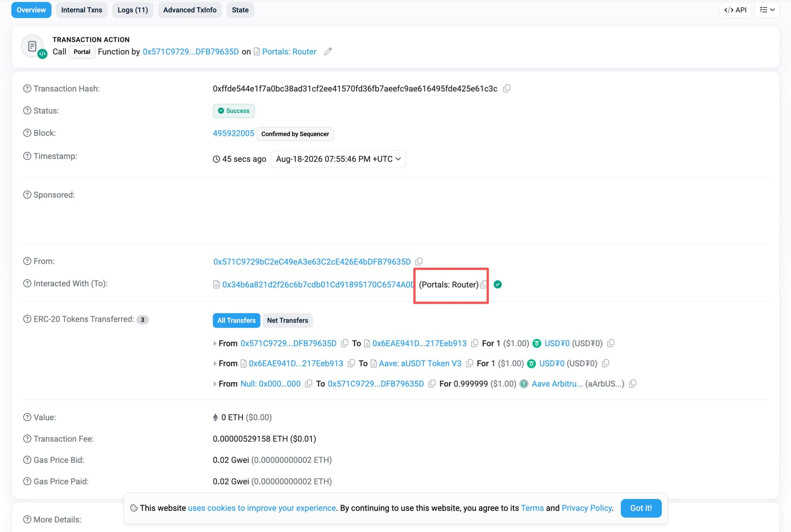Open the Interacted With contract address link
The image size is (791, 532).
(318, 285)
